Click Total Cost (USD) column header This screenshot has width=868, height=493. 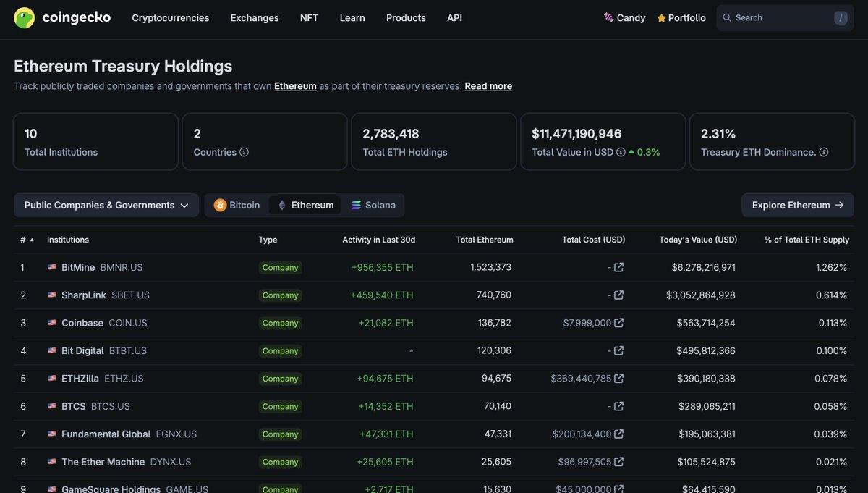(x=594, y=240)
